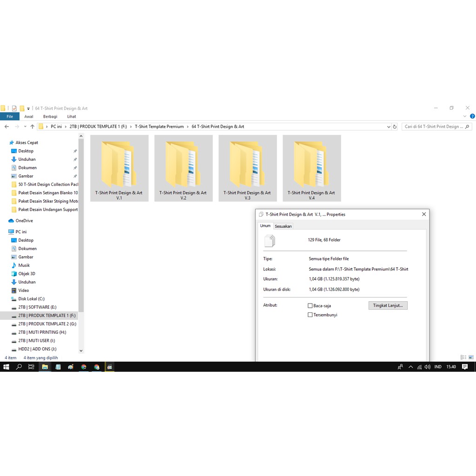Viewport: 476px width, 476px height.
Task: Select OneDrive in the navigation pane
Action: coord(24,221)
